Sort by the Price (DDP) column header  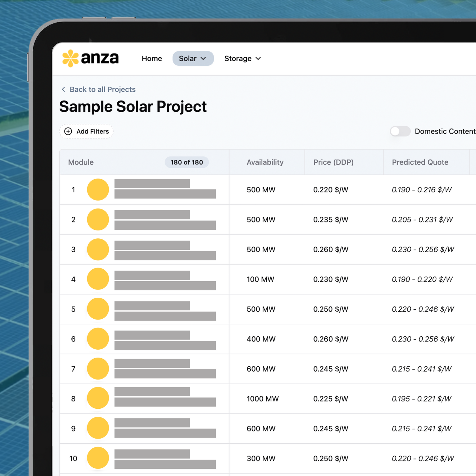coord(334,162)
